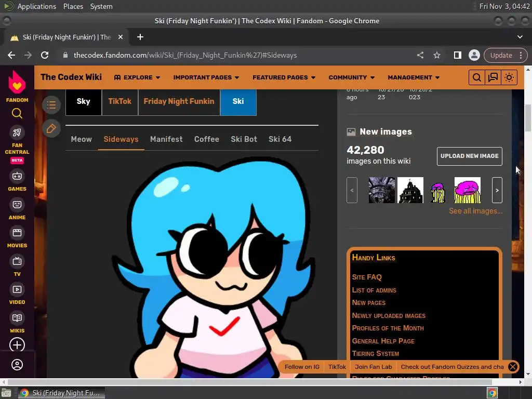Viewport: 532px width, 399px height.
Task: Click the Upload New Image button
Action: [x=469, y=156]
